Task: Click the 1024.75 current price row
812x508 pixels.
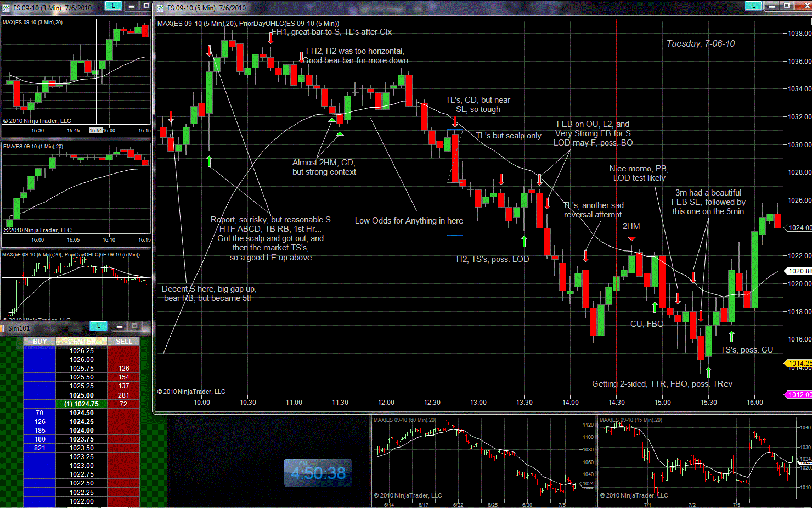Action: (81, 404)
